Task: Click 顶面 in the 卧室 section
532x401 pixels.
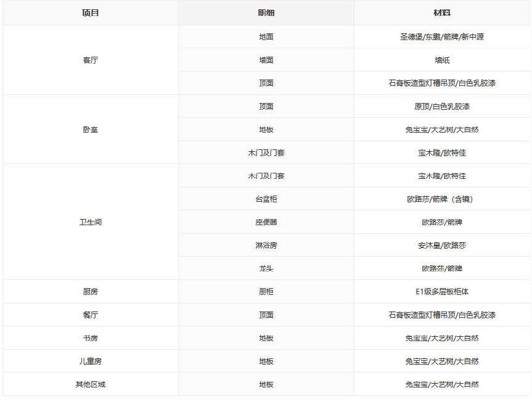Action: pyautogui.click(x=266, y=106)
